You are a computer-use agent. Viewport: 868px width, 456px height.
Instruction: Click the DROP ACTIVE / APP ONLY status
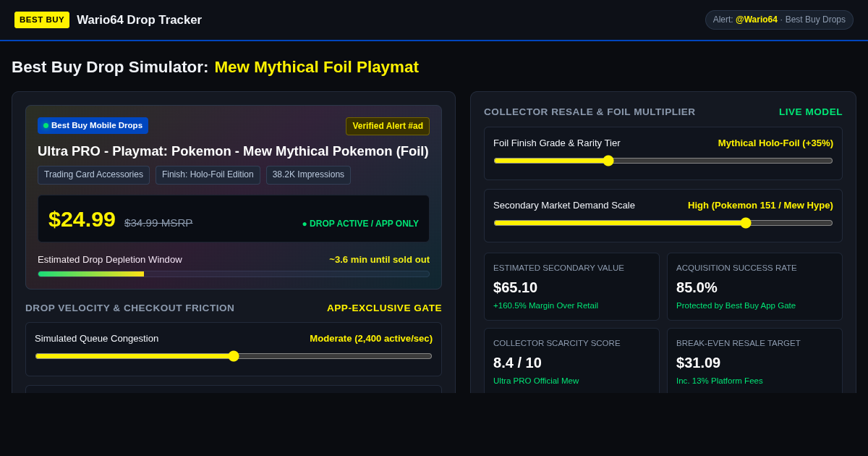click(360, 224)
